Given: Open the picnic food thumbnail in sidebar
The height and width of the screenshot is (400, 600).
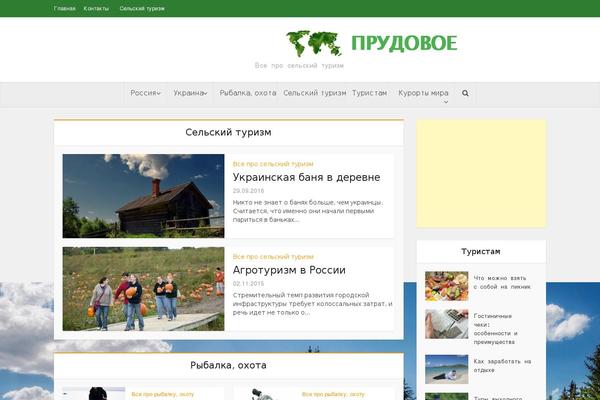Looking at the screenshot, I should (x=447, y=286).
